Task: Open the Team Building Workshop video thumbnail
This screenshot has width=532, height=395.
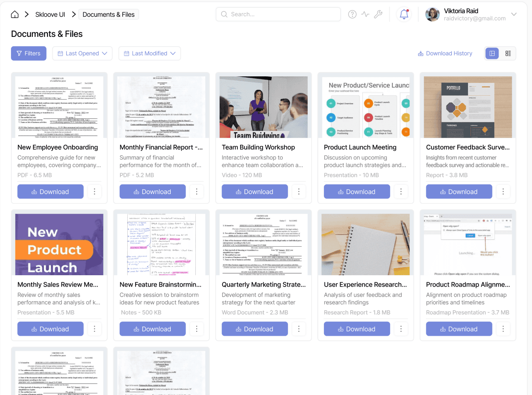Action: tap(263, 107)
